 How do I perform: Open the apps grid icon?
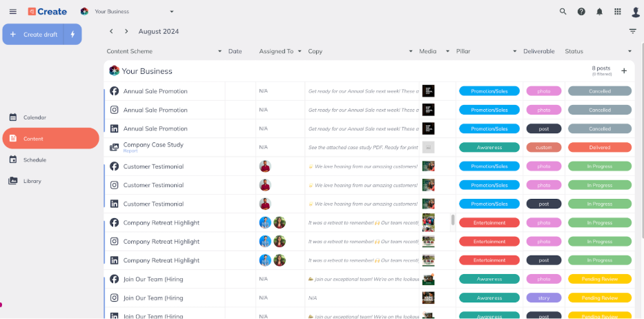click(x=618, y=12)
